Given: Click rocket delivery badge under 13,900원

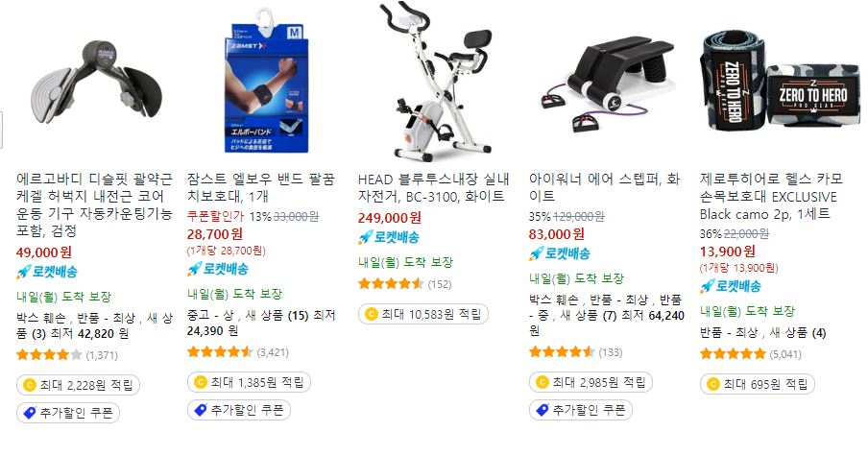Looking at the screenshot, I should coord(730,286).
